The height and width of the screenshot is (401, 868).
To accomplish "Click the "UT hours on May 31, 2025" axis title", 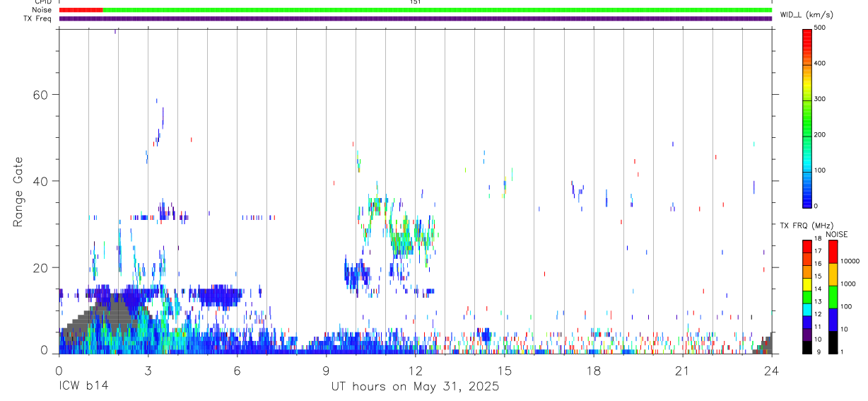I will pos(416,387).
